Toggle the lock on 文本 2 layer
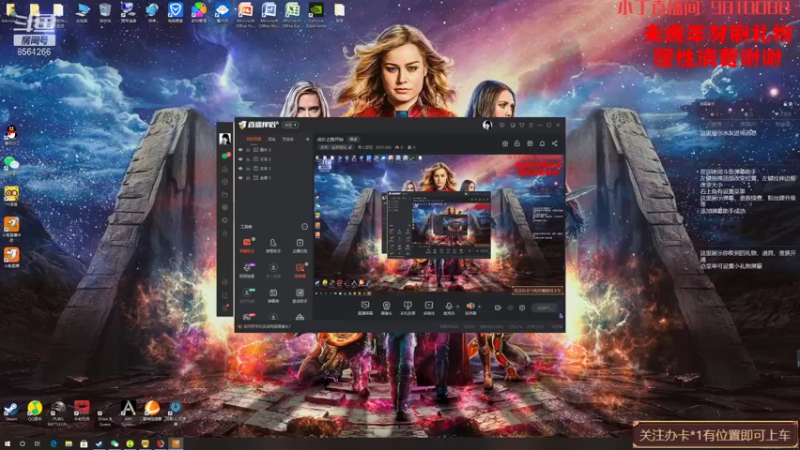This screenshot has height=450, width=800. point(248,159)
